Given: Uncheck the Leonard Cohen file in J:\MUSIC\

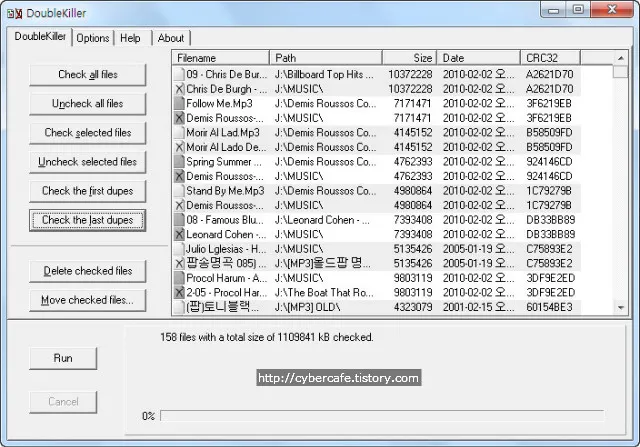Looking at the screenshot, I should (x=179, y=234).
